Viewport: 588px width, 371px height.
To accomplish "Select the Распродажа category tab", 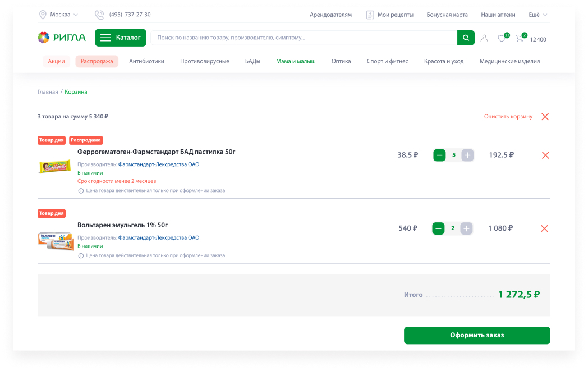I will pos(97,61).
